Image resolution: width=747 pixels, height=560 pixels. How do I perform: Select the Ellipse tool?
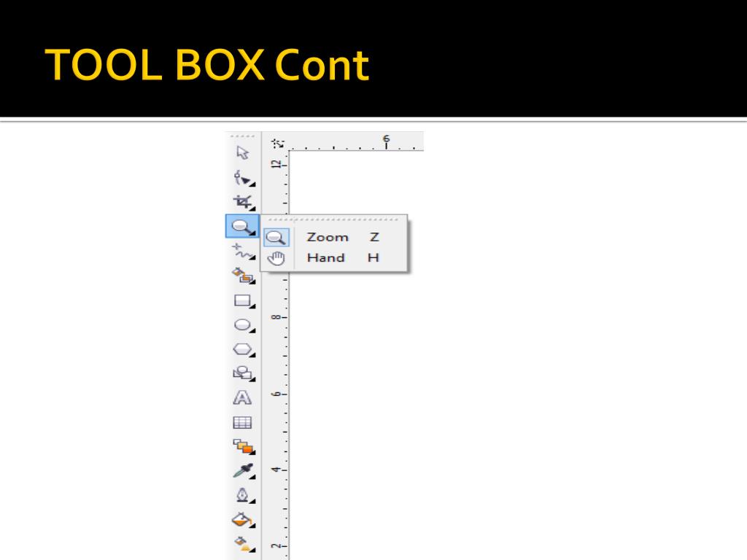[x=244, y=325]
